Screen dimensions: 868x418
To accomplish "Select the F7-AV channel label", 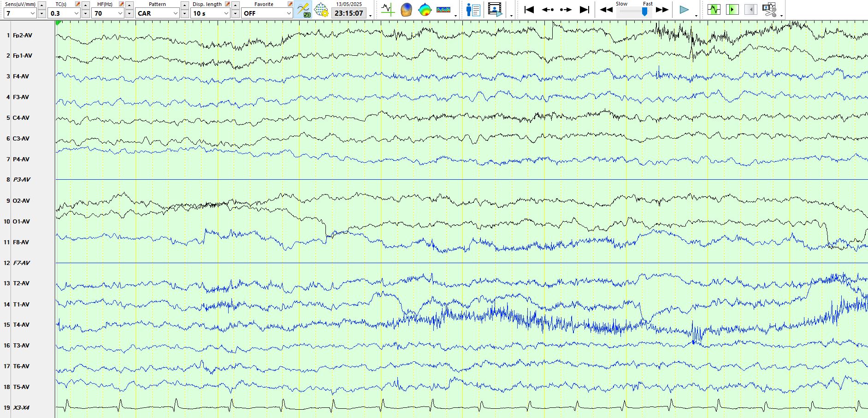I will click(22, 263).
